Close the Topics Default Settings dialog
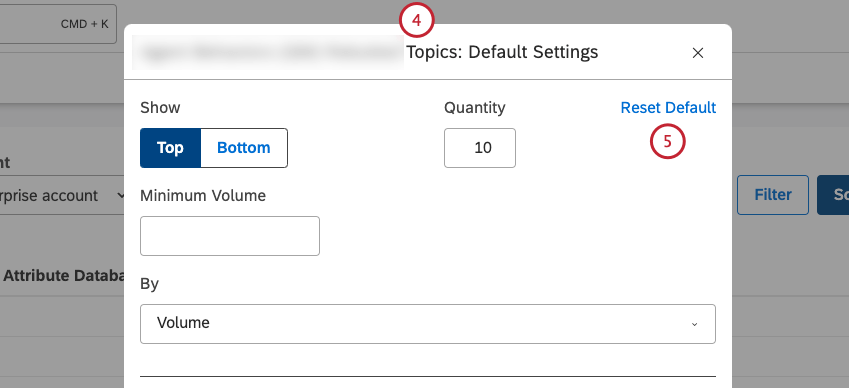The height and width of the screenshot is (388, 849). pos(698,52)
